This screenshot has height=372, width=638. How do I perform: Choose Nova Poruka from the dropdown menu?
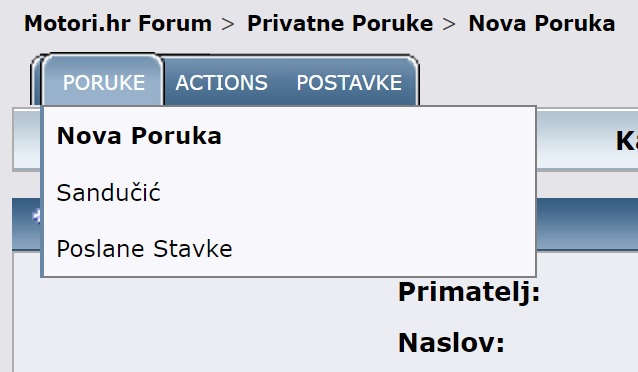(139, 136)
